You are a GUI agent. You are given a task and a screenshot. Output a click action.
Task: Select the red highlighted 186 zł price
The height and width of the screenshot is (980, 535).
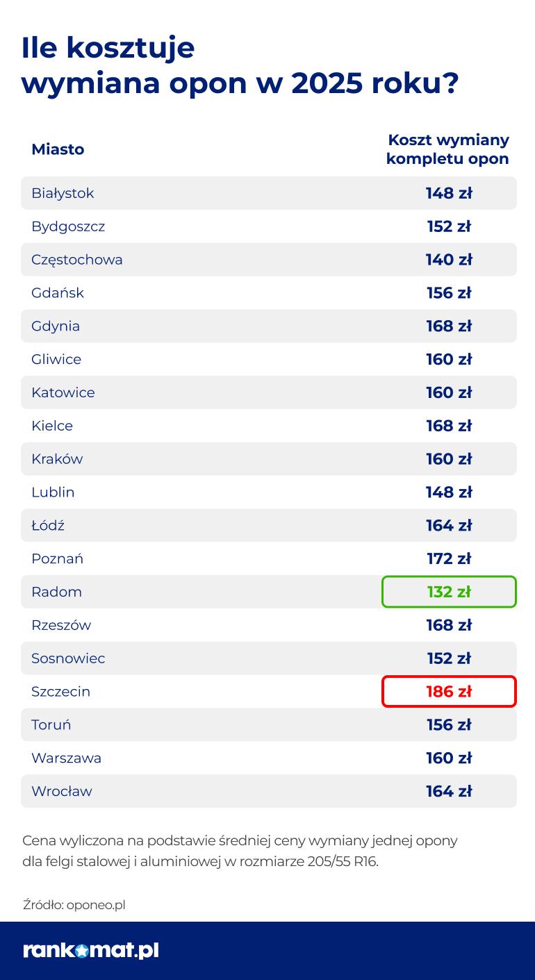coord(449,692)
